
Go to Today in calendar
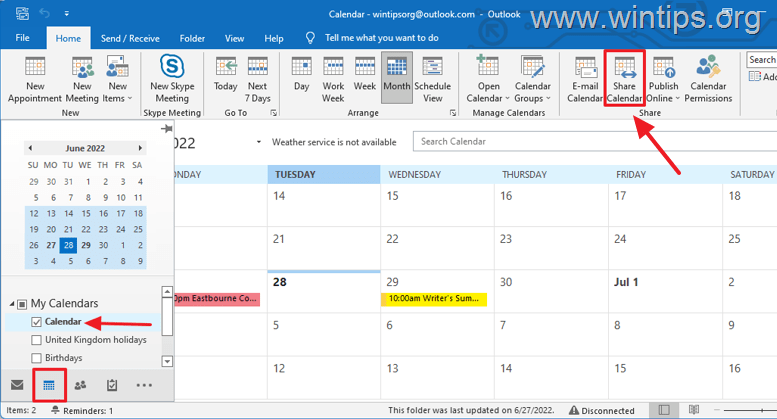coord(225,74)
